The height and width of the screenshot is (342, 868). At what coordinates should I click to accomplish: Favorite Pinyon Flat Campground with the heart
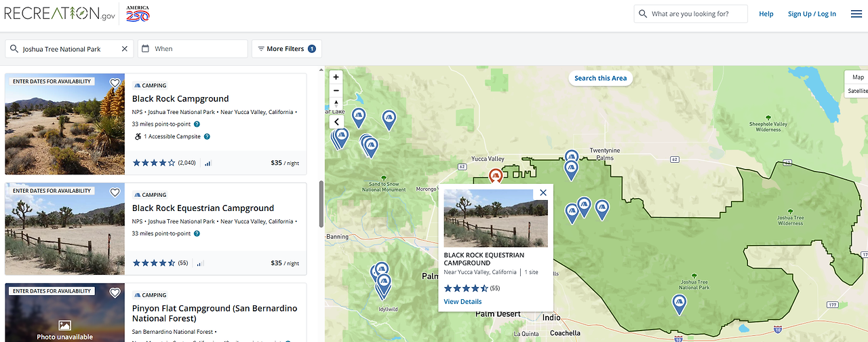click(x=115, y=292)
